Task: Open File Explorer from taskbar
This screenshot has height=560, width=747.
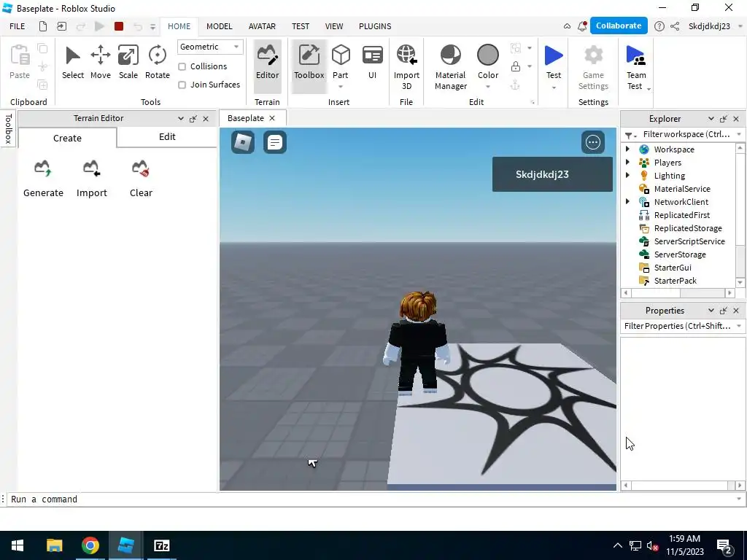Action: [x=54, y=545]
